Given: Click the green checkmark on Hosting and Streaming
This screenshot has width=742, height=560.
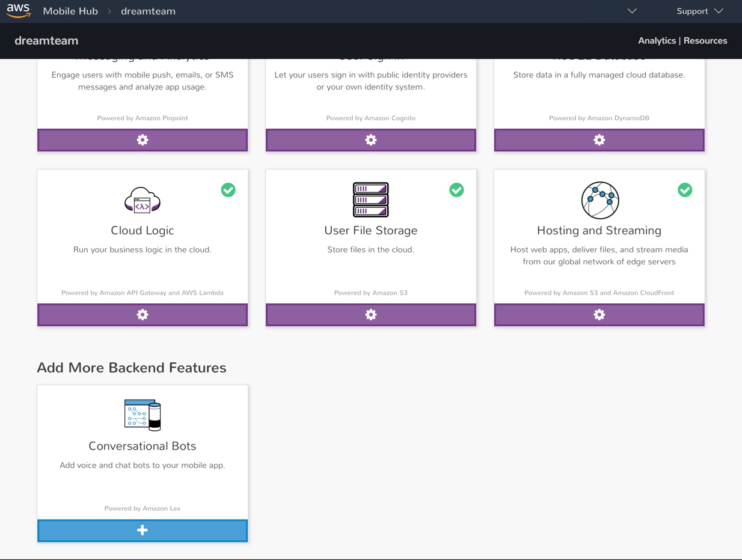Looking at the screenshot, I should pos(685,190).
